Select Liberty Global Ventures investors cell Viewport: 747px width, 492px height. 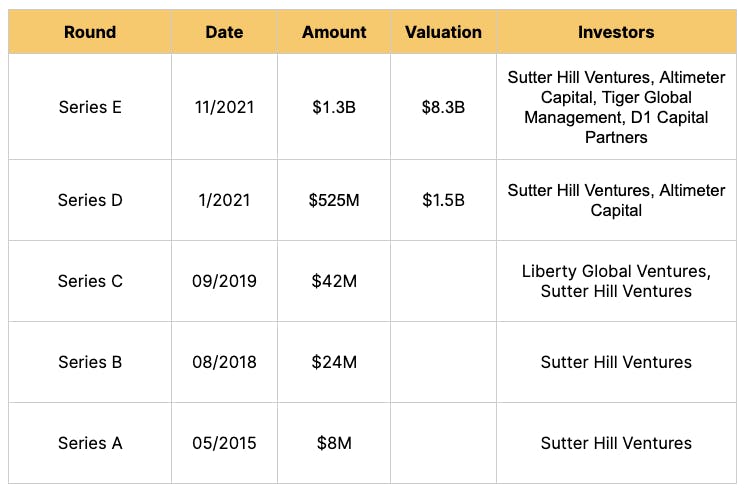coord(616,281)
